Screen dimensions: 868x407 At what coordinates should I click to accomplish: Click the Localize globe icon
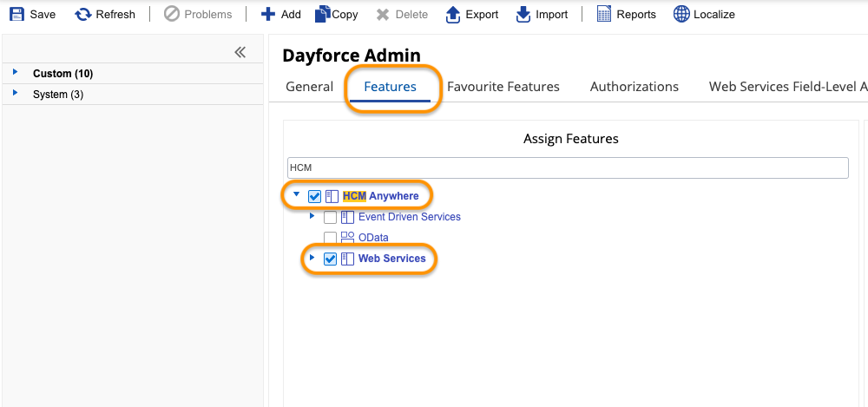click(x=681, y=15)
